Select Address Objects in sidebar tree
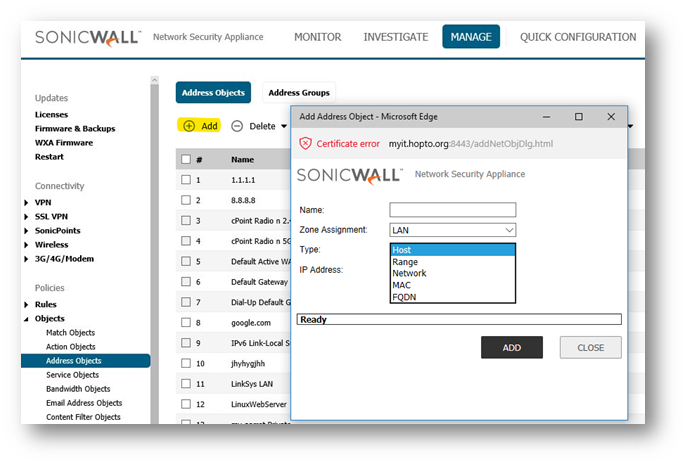687x466 pixels. click(x=85, y=361)
